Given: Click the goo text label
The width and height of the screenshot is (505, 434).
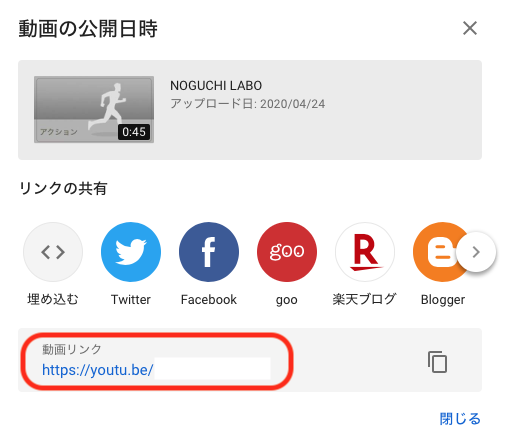Looking at the screenshot, I should click(287, 300).
